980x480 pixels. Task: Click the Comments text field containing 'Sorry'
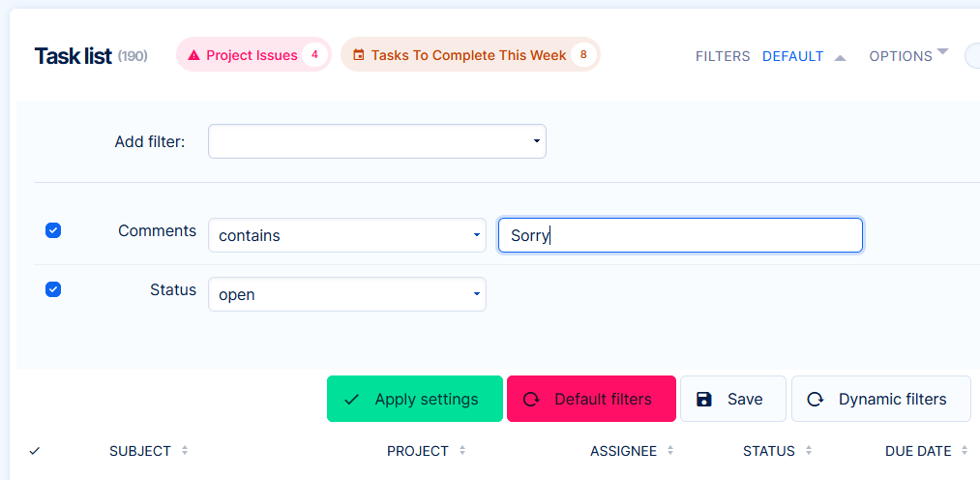(679, 235)
